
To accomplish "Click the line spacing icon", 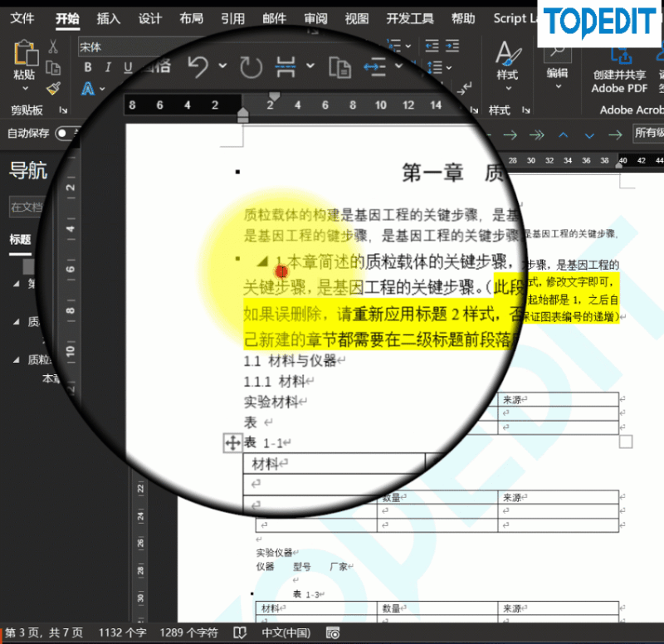I will 435,67.
